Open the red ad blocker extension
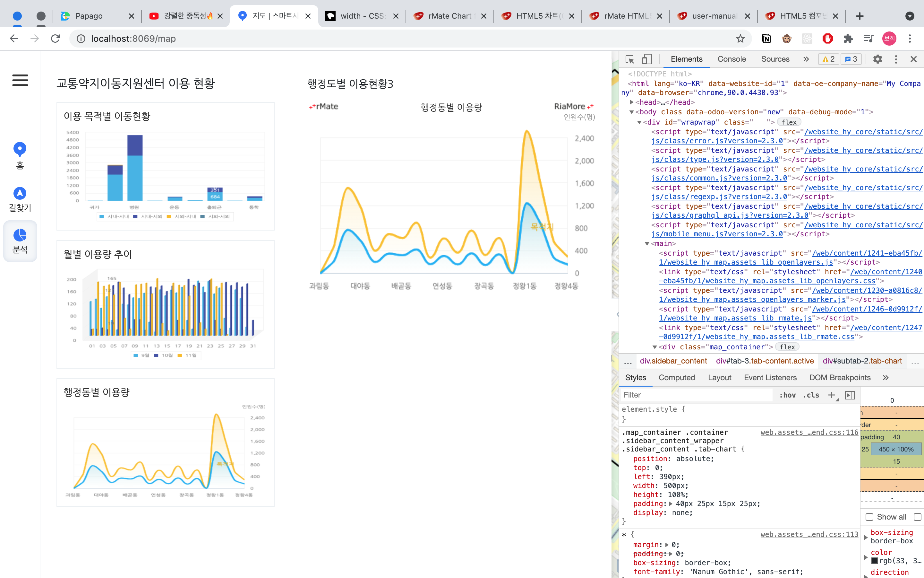Image resolution: width=924 pixels, height=578 pixels. point(827,39)
